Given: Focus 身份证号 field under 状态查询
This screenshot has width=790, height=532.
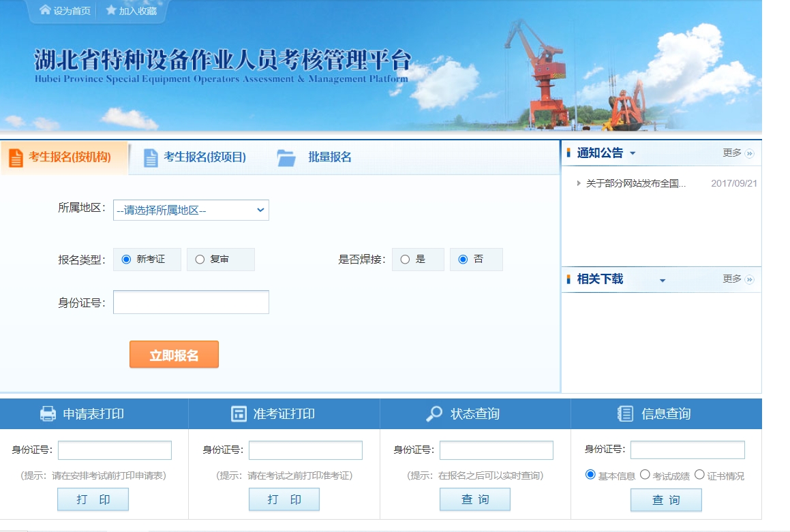Looking at the screenshot, I should pos(496,450).
